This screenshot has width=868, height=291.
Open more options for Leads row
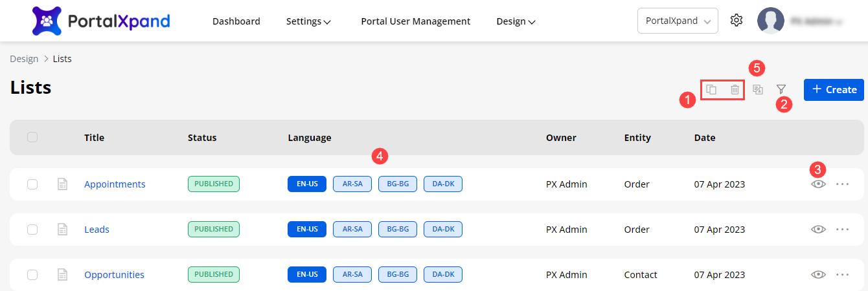842,230
